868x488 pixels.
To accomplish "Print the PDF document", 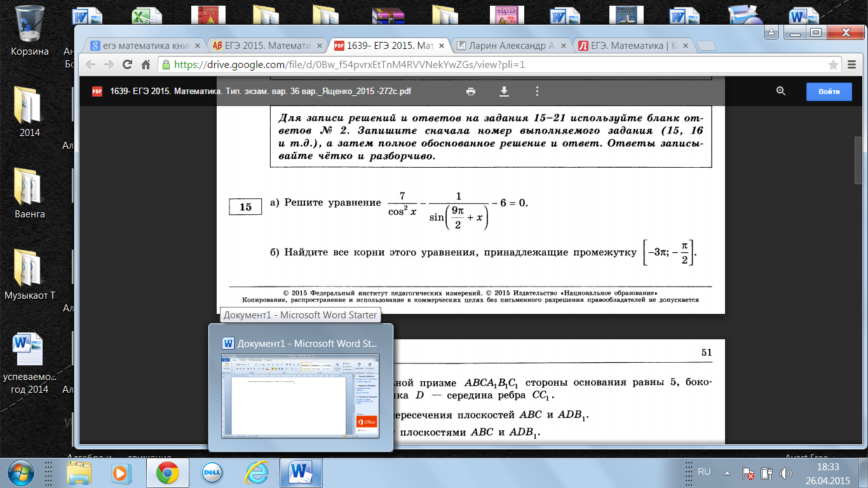I will (x=471, y=91).
